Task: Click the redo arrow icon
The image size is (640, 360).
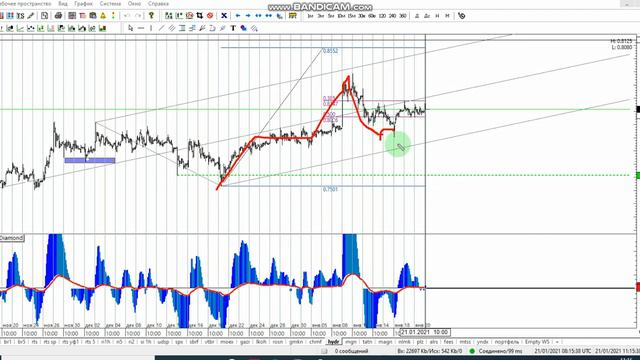Action: tap(138, 16)
